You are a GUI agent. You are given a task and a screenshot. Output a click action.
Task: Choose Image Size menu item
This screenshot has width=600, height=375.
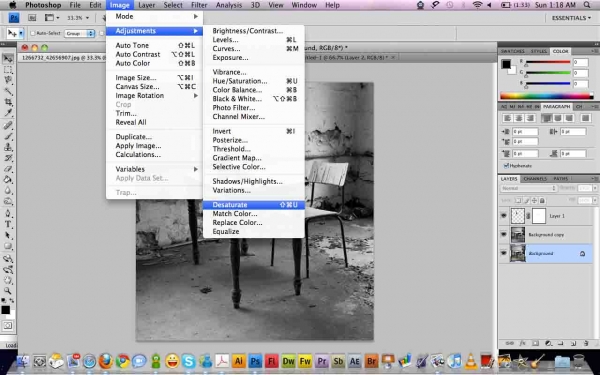154,78
